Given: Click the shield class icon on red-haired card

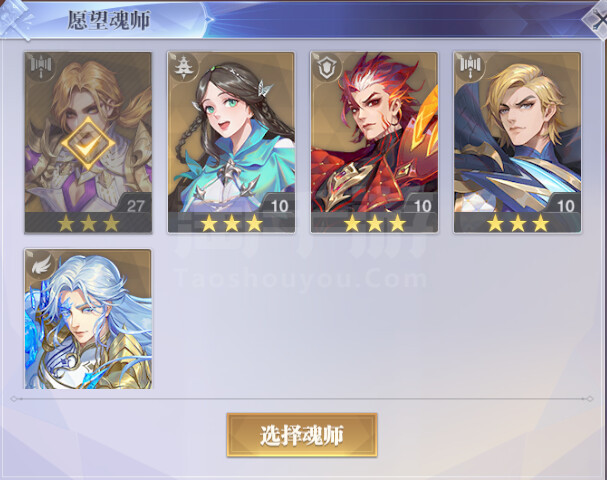Looking at the screenshot, I should tap(328, 68).
